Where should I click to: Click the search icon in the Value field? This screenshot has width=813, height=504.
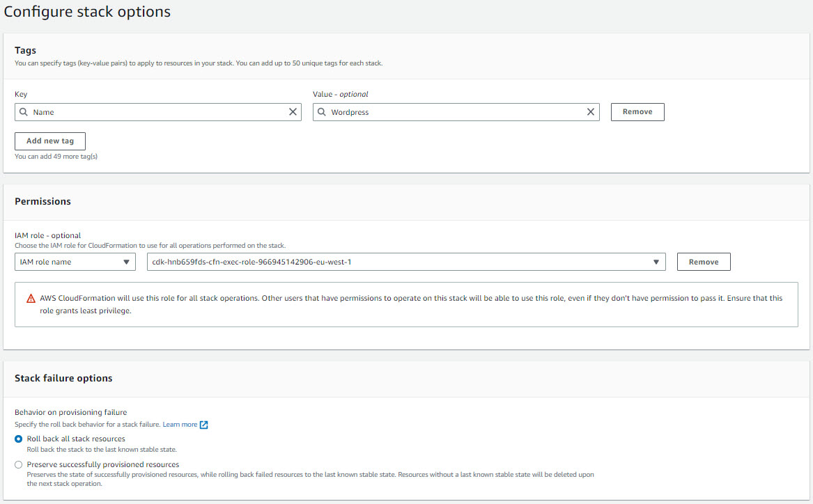(322, 112)
